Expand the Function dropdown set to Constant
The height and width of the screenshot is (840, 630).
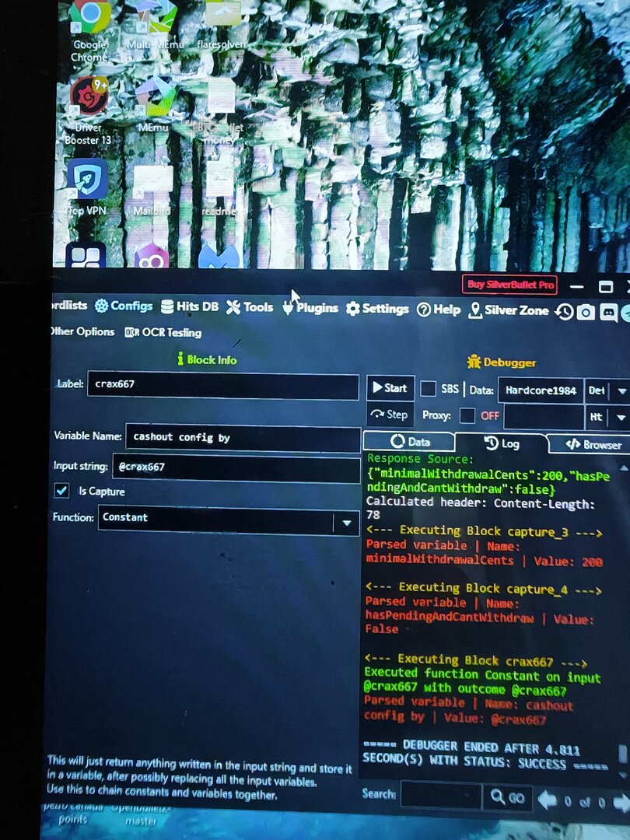pyautogui.click(x=346, y=523)
